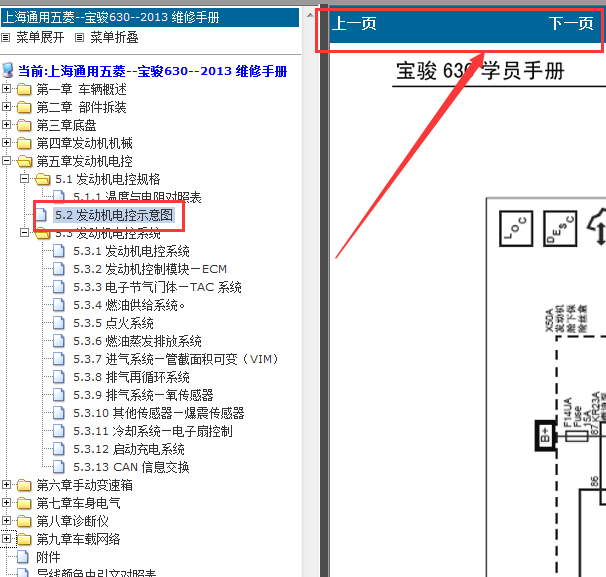The height and width of the screenshot is (577, 606).
Task: Open the current manual root link 当前:上海通用五菱
Action: click(x=153, y=71)
